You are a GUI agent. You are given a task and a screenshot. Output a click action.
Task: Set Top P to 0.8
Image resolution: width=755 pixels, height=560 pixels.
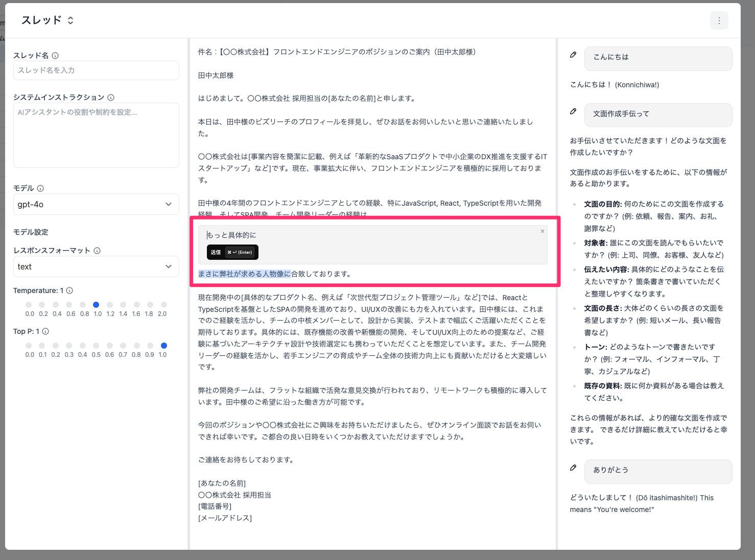(x=137, y=346)
